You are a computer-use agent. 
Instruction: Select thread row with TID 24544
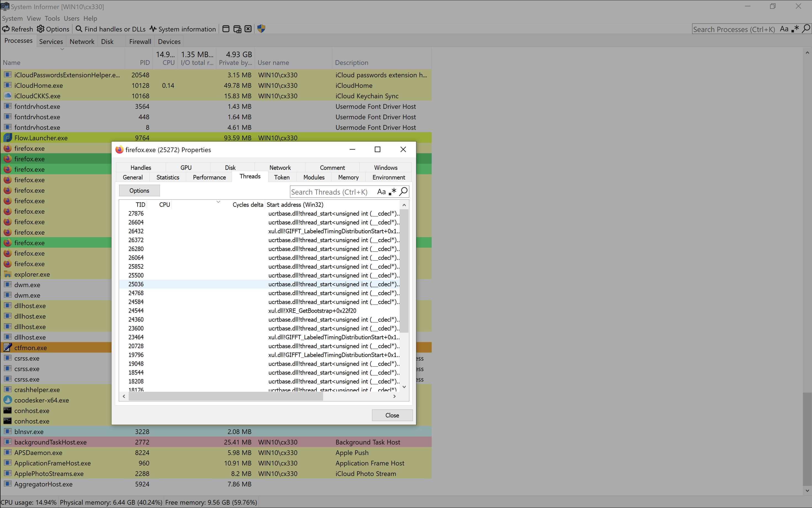(x=259, y=311)
